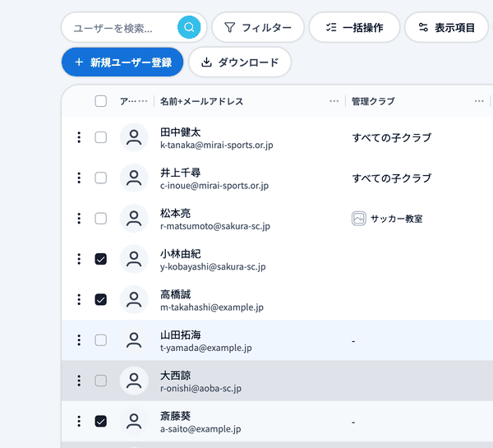Click the ダウンロード button

tap(240, 62)
